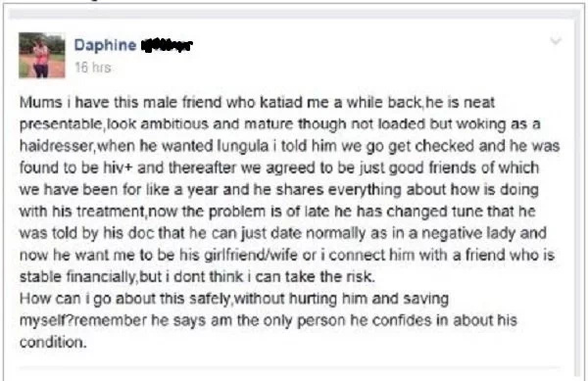Screen dimensions: 588x381
Task: Open the post options chevron menu
Action: (556, 40)
